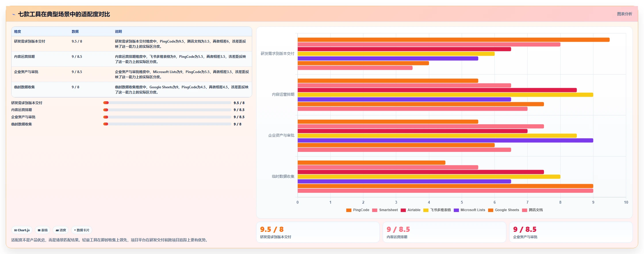Image resolution: width=644 pixels, height=254 pixels.
Task: Open the 9.5 / 8 研发需求到版本交付 stat card
Action: tap(318, 232)
